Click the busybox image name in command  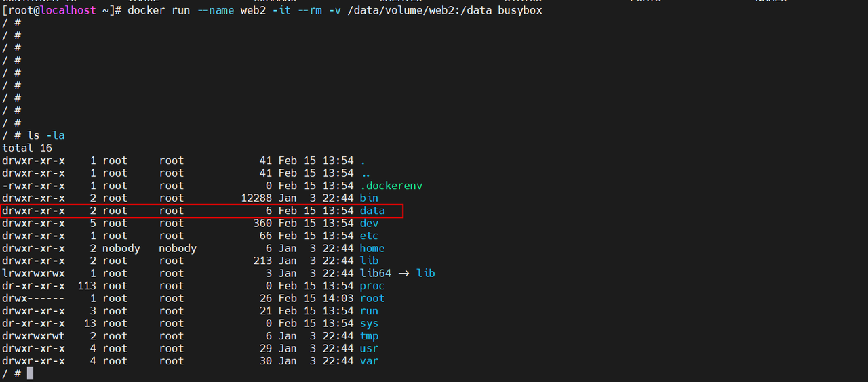pos(519,11)
